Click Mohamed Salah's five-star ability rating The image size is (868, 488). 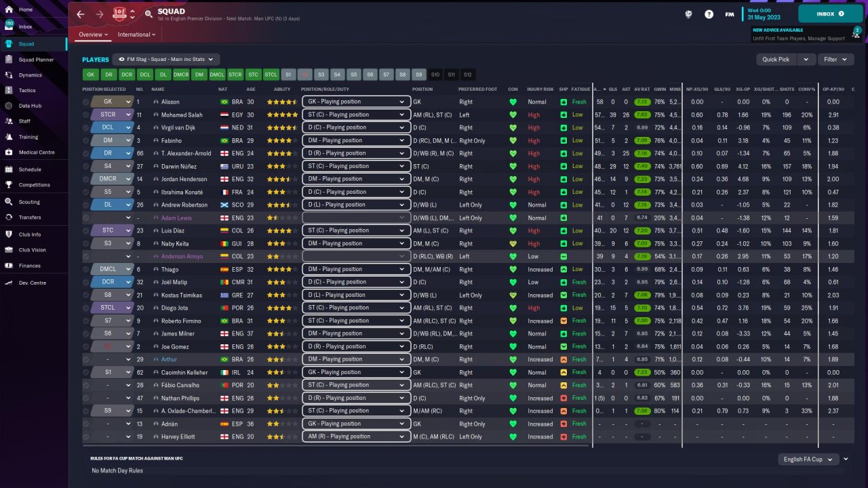282,115
